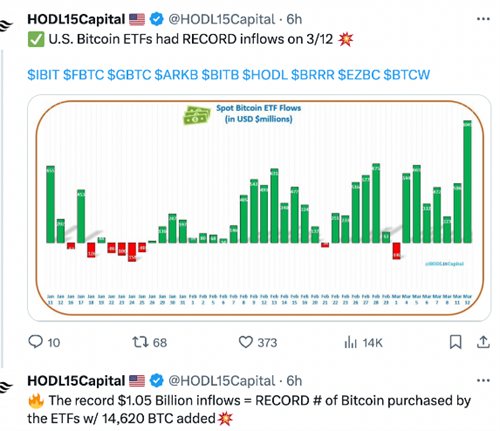Open more options on second tweet
The width and height of the screenshot is (500, 431).
point(483,380)
